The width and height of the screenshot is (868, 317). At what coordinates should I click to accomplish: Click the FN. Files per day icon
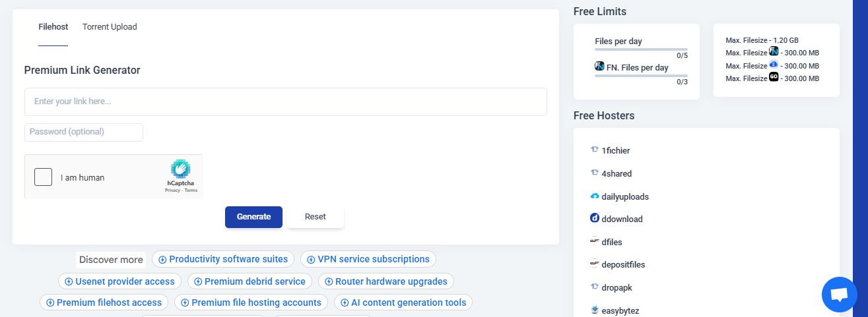tap(599, 67)
